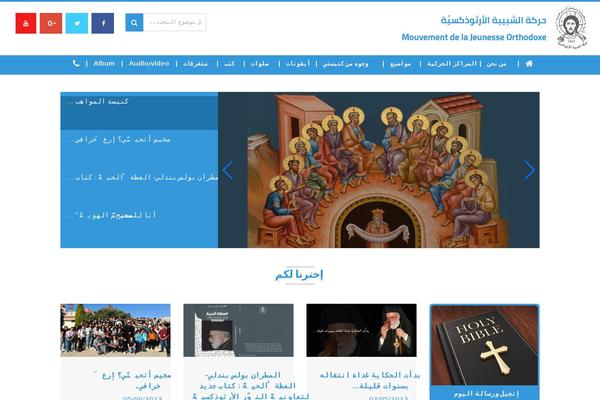Viewport: 600px width, 400px height.
Task: Open the bishop in black photo thumbnail
Action: pos(361,330)
